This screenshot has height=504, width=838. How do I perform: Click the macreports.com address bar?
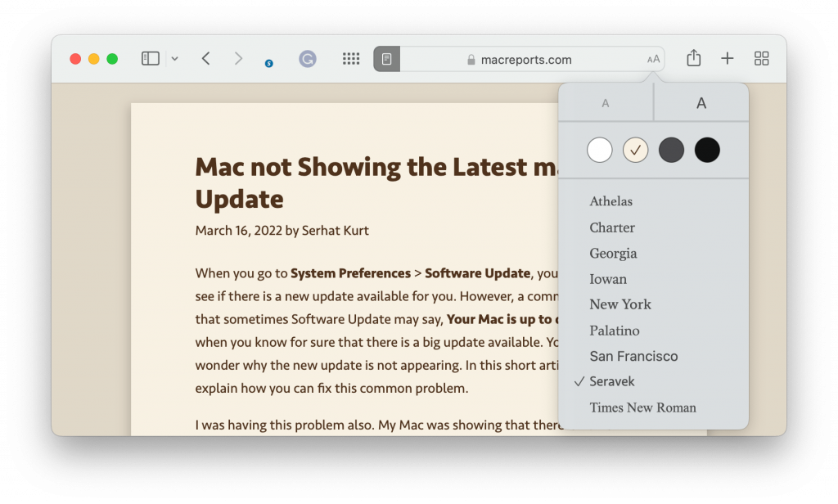[525, 60]
